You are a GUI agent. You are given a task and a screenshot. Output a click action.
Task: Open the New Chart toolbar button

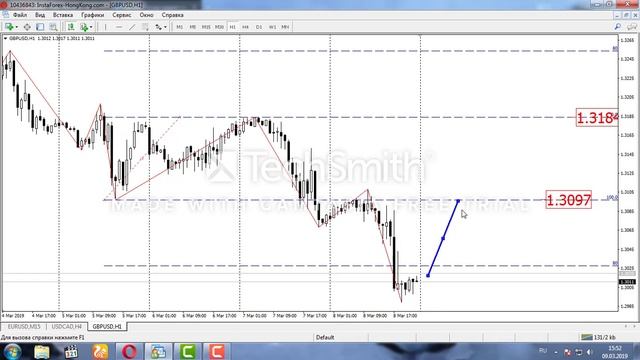[x=9, y=27]
